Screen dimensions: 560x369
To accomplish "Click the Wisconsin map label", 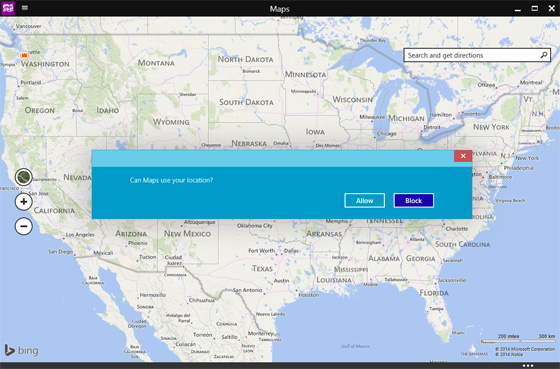I will click(x=352, y=99).
